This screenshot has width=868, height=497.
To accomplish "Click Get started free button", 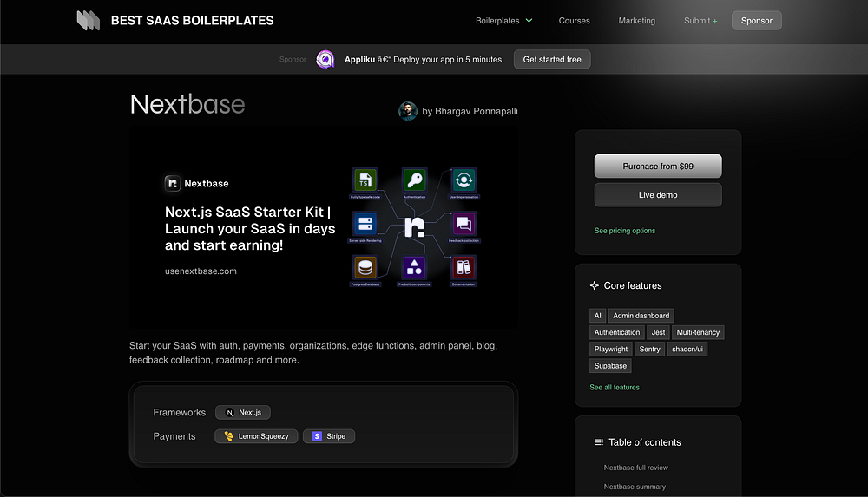I will (552, 59).
